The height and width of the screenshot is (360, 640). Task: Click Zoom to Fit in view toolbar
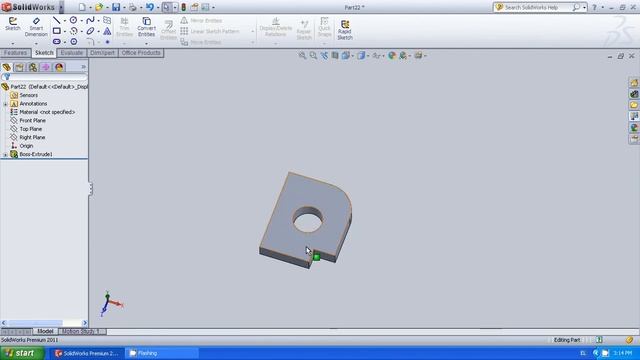click(x=302, y=56)
